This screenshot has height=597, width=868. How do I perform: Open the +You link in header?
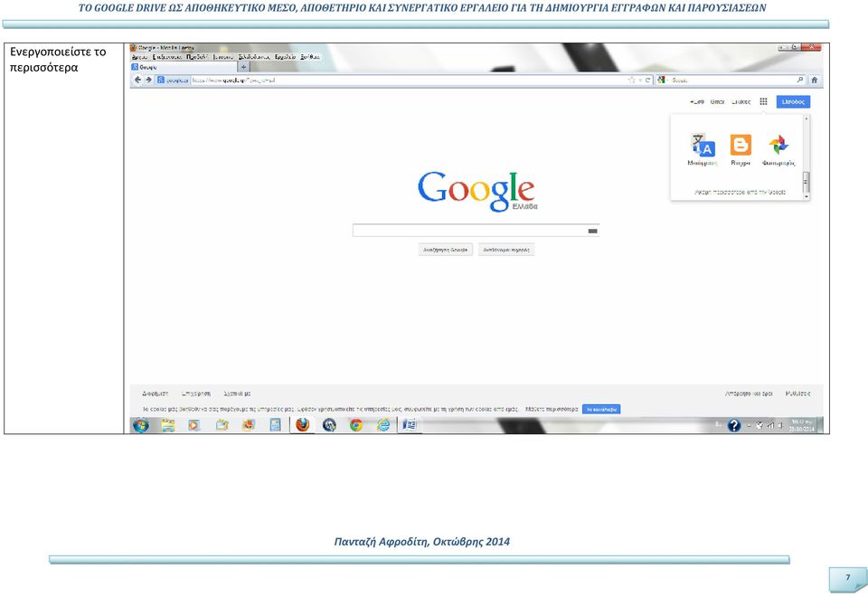point(697,102)
